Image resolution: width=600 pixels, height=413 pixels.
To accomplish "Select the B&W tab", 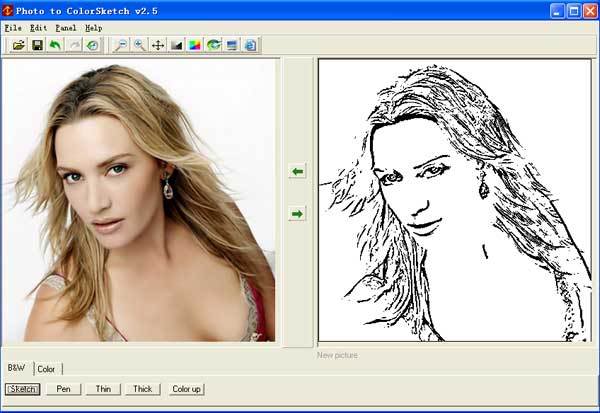I will pyautogui.click(x=16, y=368).
